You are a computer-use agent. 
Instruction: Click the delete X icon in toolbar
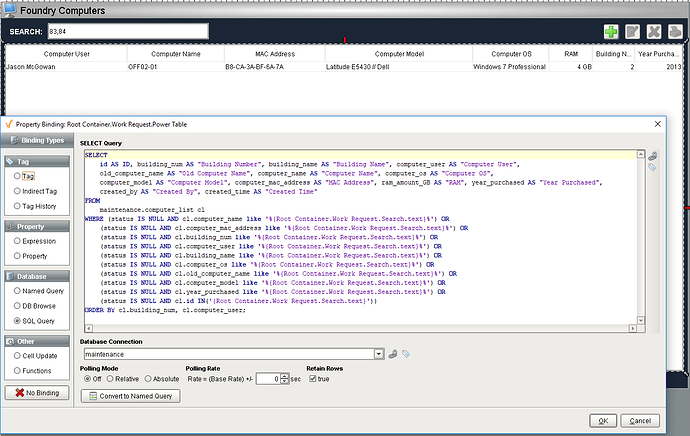[x=654, y=32]
